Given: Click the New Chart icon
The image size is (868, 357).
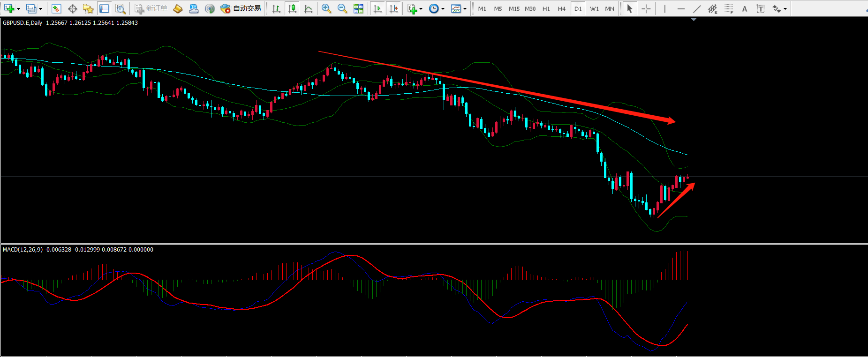Looking at the screenshot, I should tap(8, 8).
